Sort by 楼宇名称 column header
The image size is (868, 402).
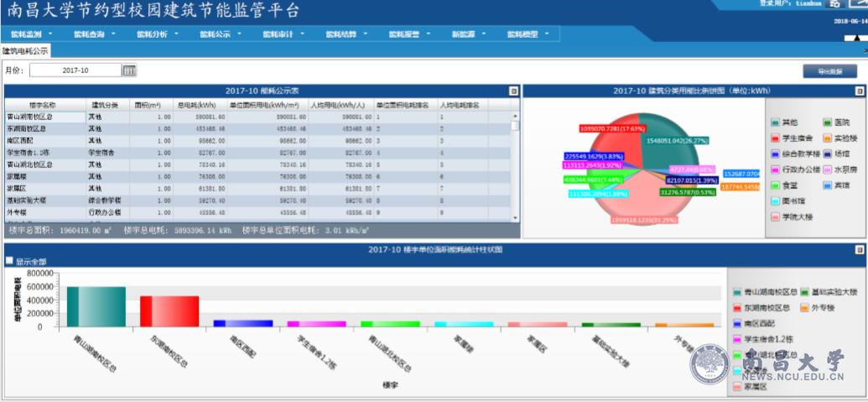(x=44, y=105)
